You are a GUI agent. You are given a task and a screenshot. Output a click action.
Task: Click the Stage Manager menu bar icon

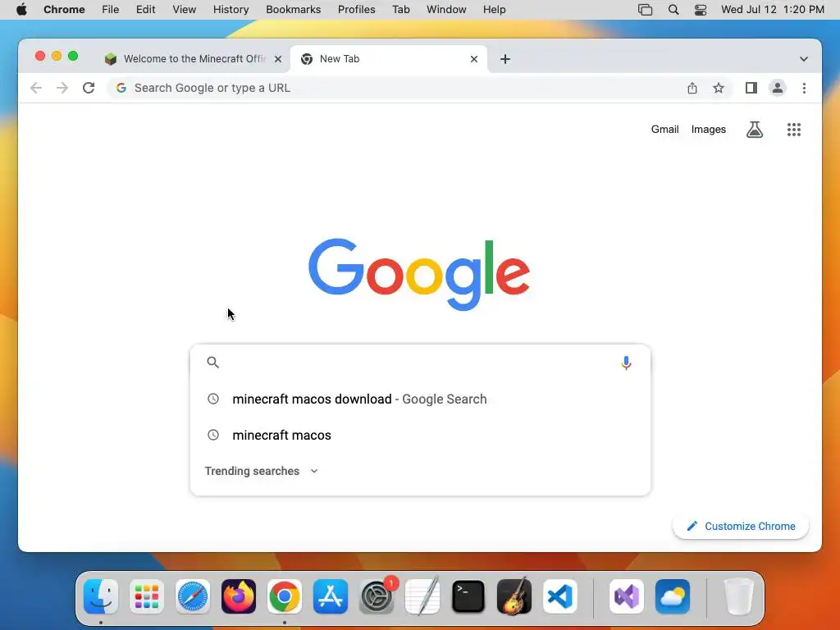coord(645,10)
